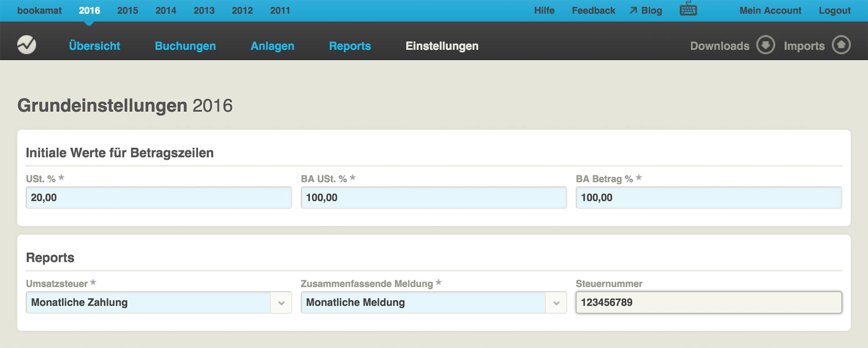Viewport: 868px width, 348px height.
Task: Select the 2011 year tab
Action: click(x=280, y=10)
